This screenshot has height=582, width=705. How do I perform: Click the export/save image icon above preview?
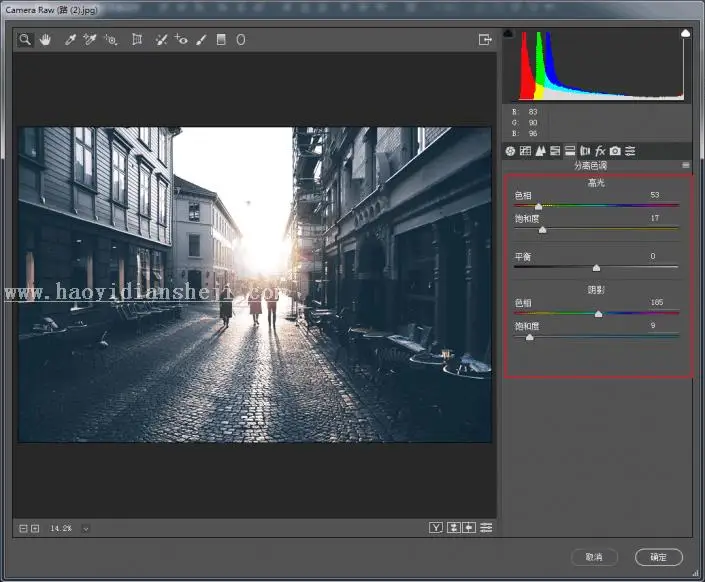tap(485, 40)
